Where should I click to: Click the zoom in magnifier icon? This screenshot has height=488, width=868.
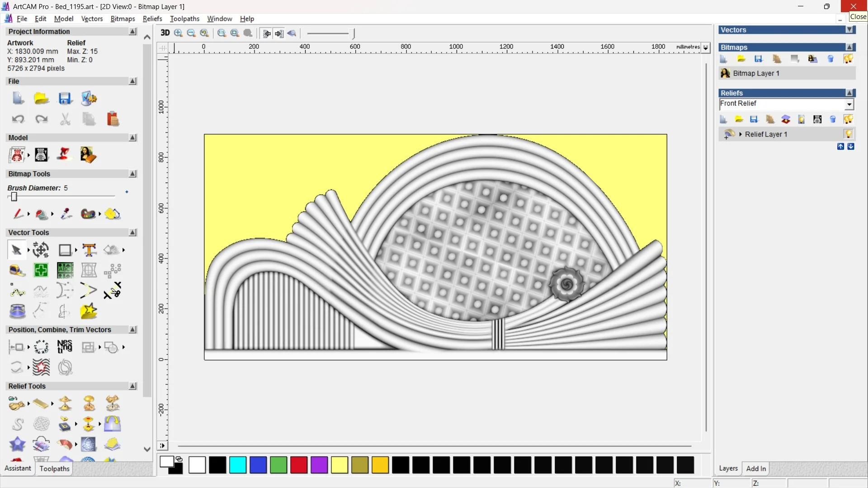coord(178,33)
